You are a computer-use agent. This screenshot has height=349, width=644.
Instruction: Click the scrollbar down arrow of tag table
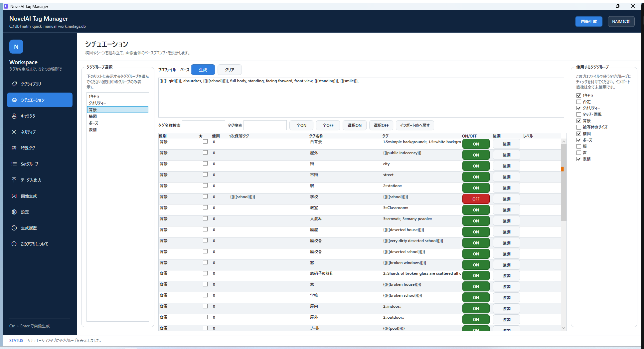click(563, 328)
